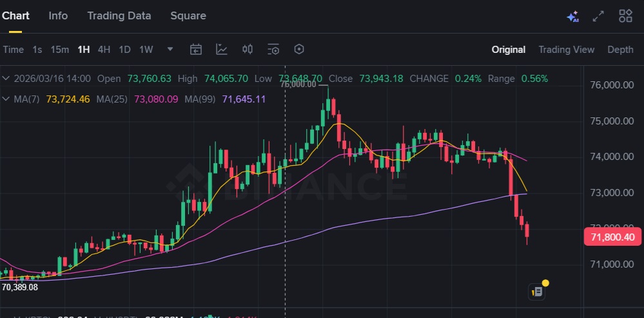Collapse the MA indicator row chevron
The image size is (644, 318).
pyautogui.click(x=6, y=99)
